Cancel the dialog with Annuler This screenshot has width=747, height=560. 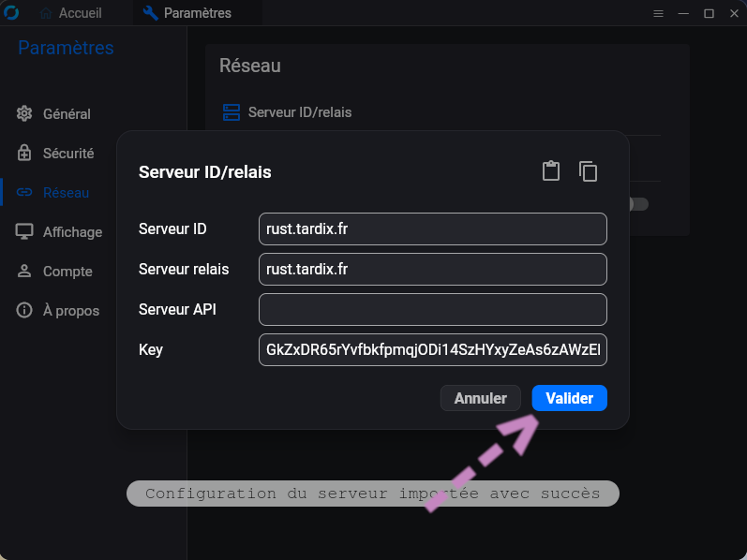(480, 398)
